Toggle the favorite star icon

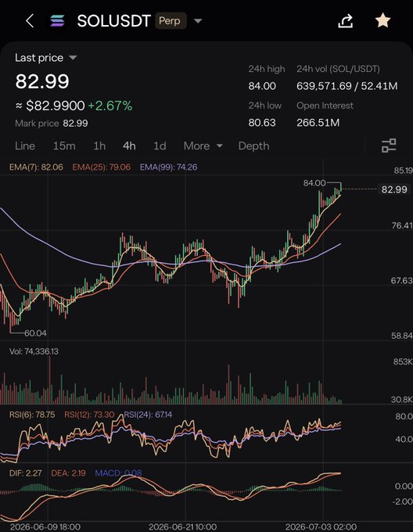[382, 20]
